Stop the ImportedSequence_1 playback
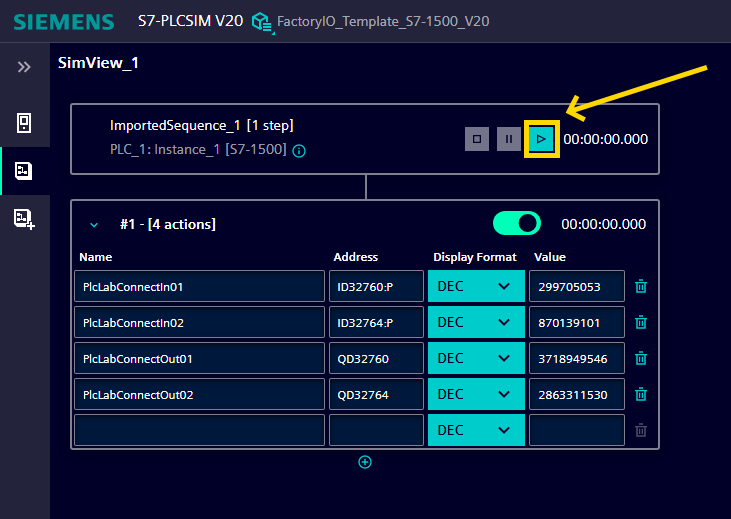This screenshot has width=731, height=519. click(477, 139)
